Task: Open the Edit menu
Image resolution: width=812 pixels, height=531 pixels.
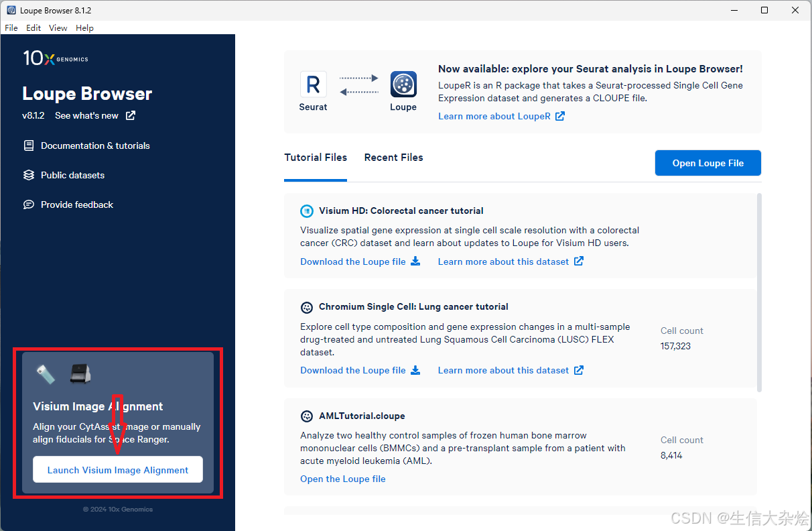Action: click(x=33, y=27)
